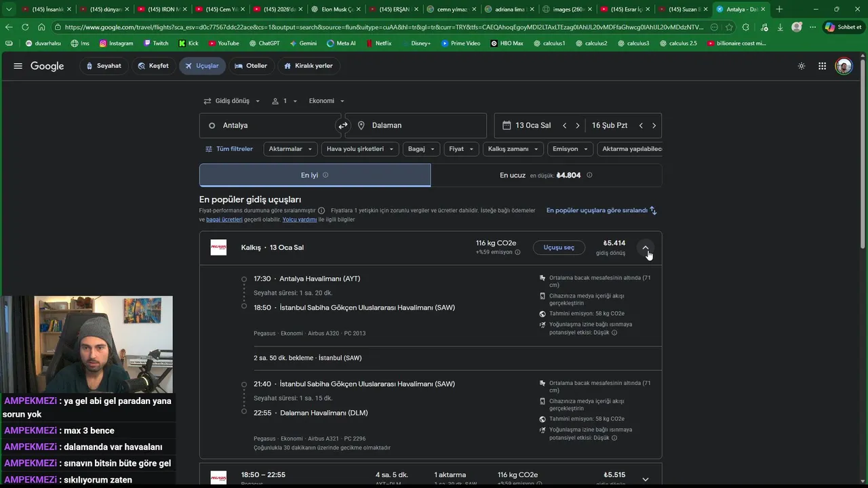This screenshot has width=868, height=488.
Task: Open the info icon beside En iyi
Action: 325,175
